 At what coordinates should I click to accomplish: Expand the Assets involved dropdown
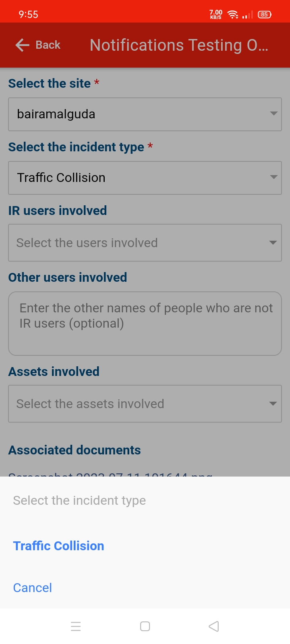point(145,404)
